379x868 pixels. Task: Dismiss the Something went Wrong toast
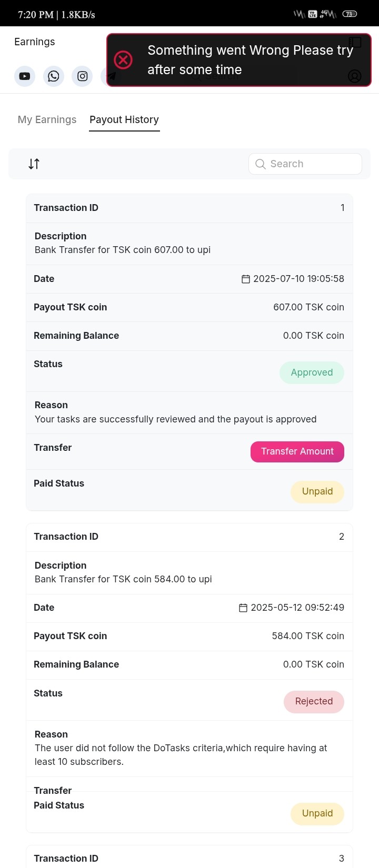pos(239,60)
